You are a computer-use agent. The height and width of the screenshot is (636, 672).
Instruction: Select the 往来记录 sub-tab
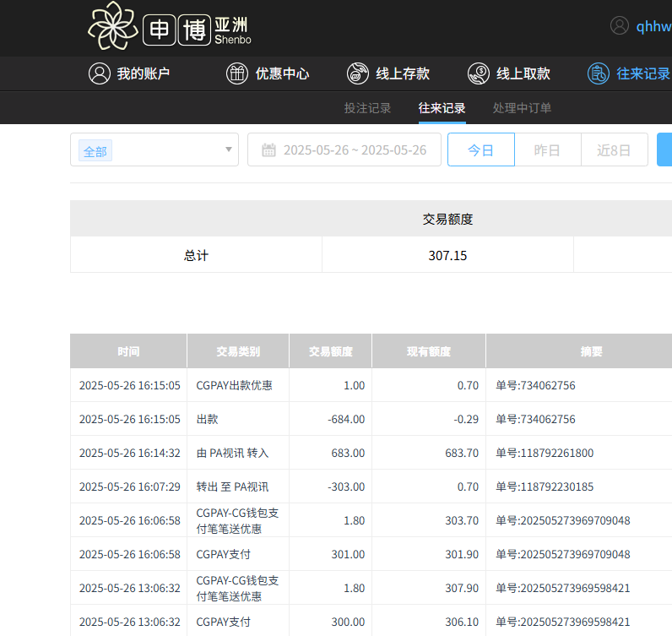442,108
